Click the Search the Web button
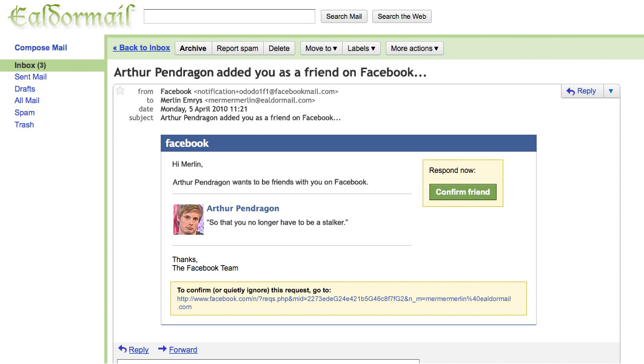 click(402, 16)
